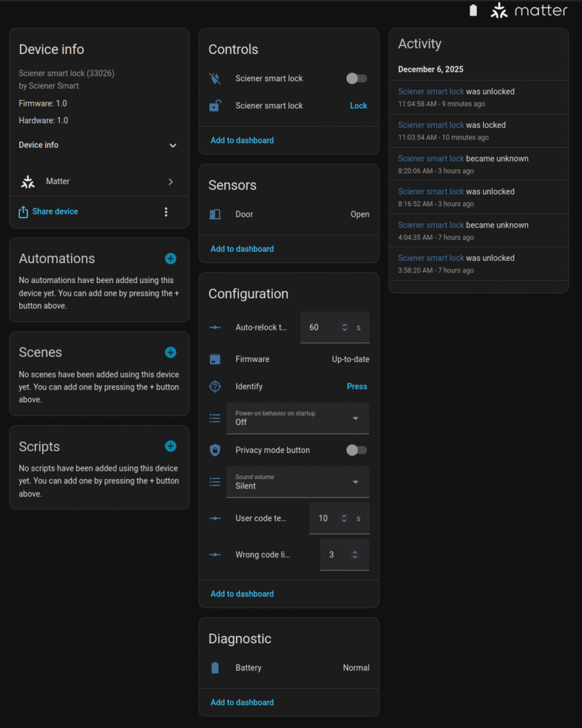Click Share device link
This screenshot has height=728, width=582.
[55, 212]
